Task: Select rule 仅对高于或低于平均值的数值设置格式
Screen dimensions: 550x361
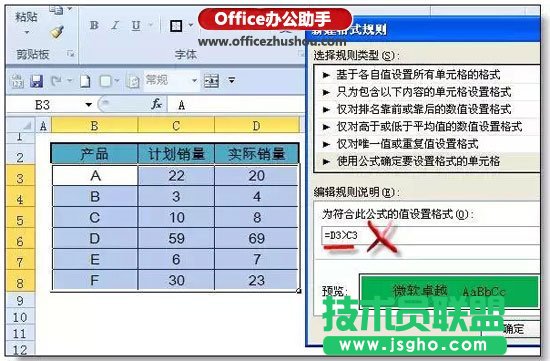Action: [x=427, y=126]
